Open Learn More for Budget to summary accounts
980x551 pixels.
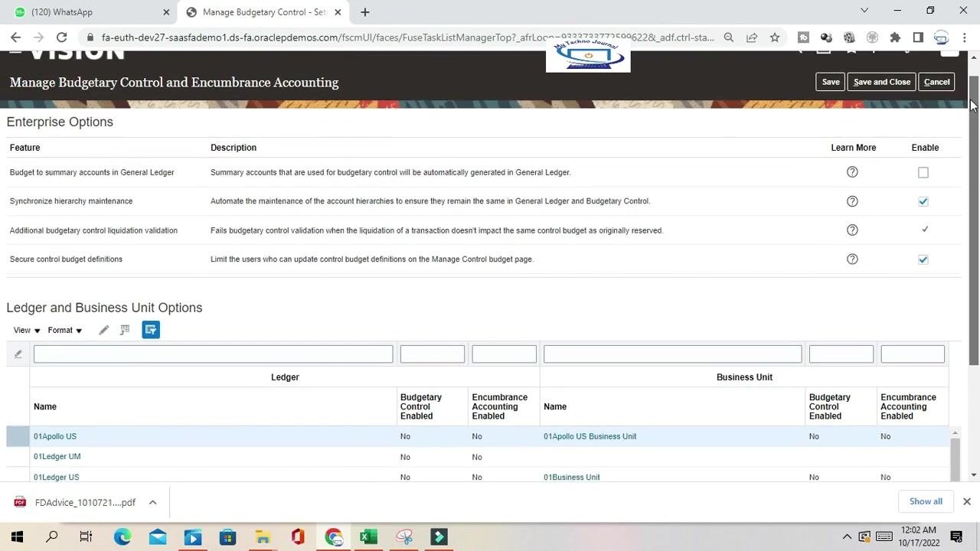pyautogui.click(x=852, y=172)
